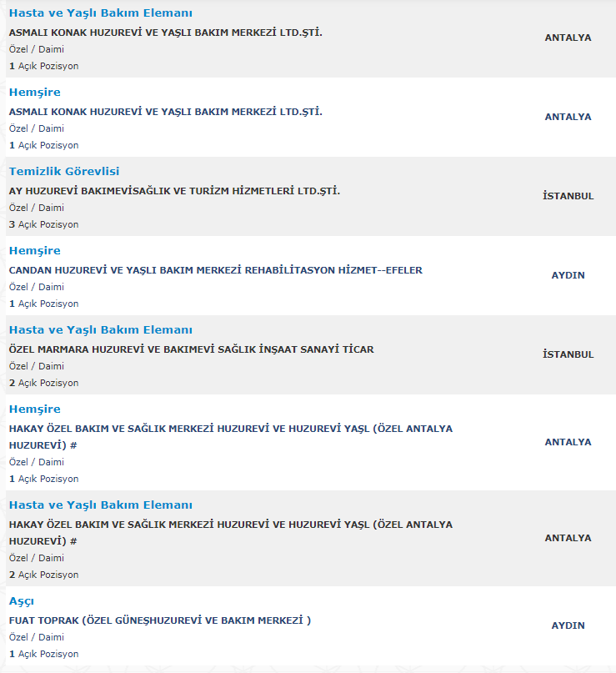
Task: Click the CANDAN HUZUREVİ company name
Action: point(215,271)
